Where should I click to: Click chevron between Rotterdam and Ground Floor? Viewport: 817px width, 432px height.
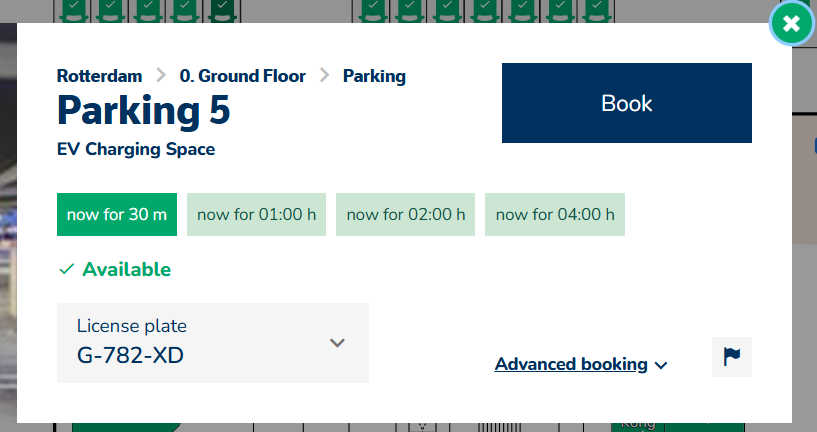tap(161, 76)
